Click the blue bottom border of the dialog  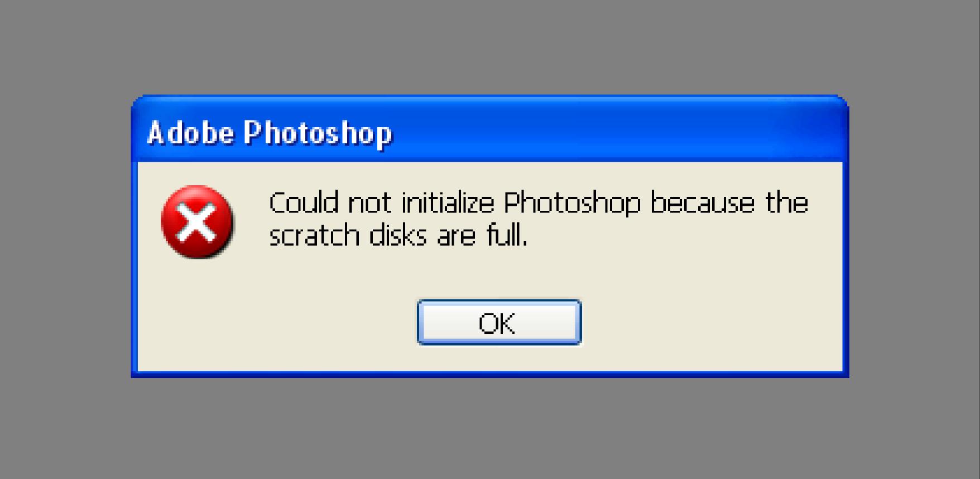tap(490, 374)
